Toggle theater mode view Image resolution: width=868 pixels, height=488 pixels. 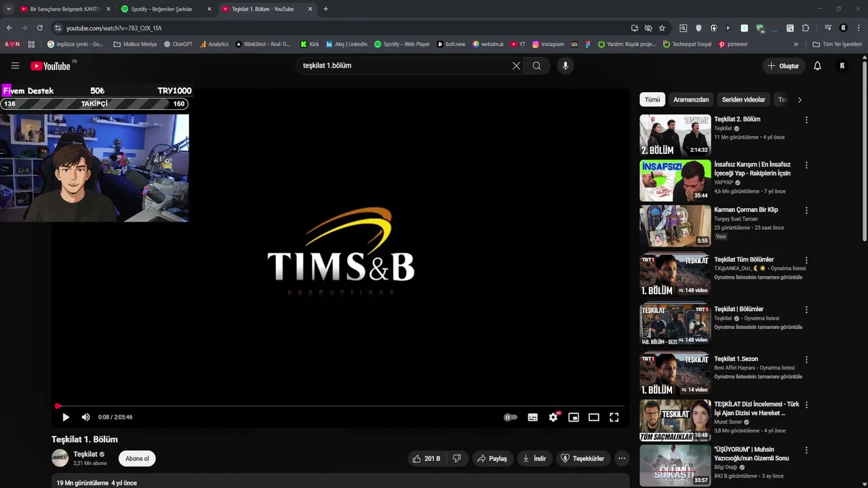click(x=594, y=418)
